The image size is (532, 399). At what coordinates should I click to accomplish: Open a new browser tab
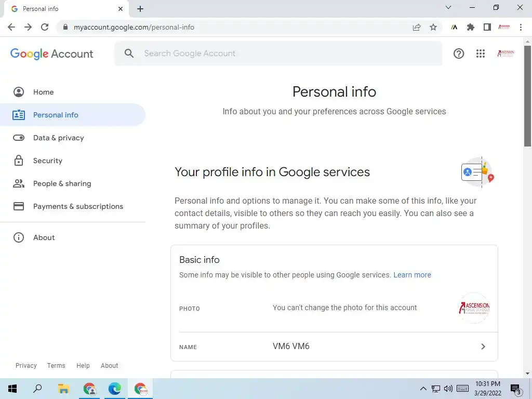[x=140, y=9]
